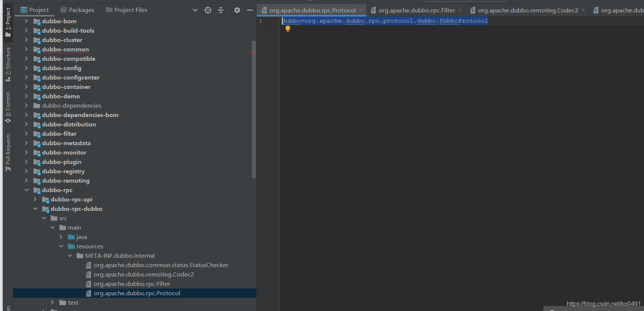
Task: Expand the java source folder node
Action: 61,237
